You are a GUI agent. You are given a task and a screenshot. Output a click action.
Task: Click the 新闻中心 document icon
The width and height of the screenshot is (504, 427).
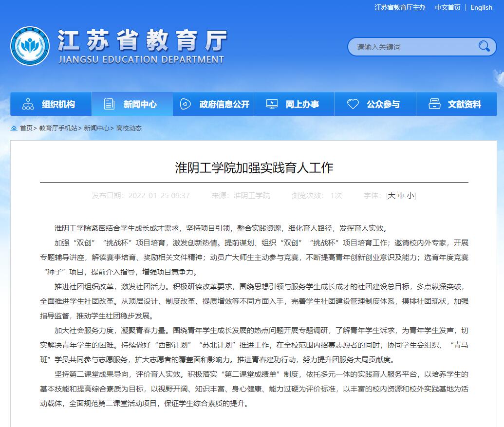pos(110,104)
